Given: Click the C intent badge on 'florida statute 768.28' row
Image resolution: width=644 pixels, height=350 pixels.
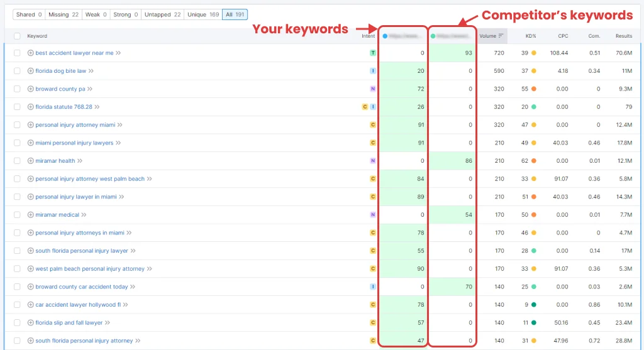Looking at the screenshot, I should pos(364,107).
